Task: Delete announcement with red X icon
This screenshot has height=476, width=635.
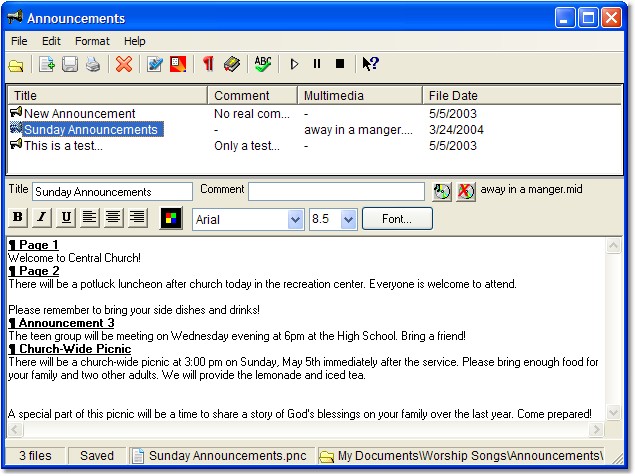Action: pos(124,64)
